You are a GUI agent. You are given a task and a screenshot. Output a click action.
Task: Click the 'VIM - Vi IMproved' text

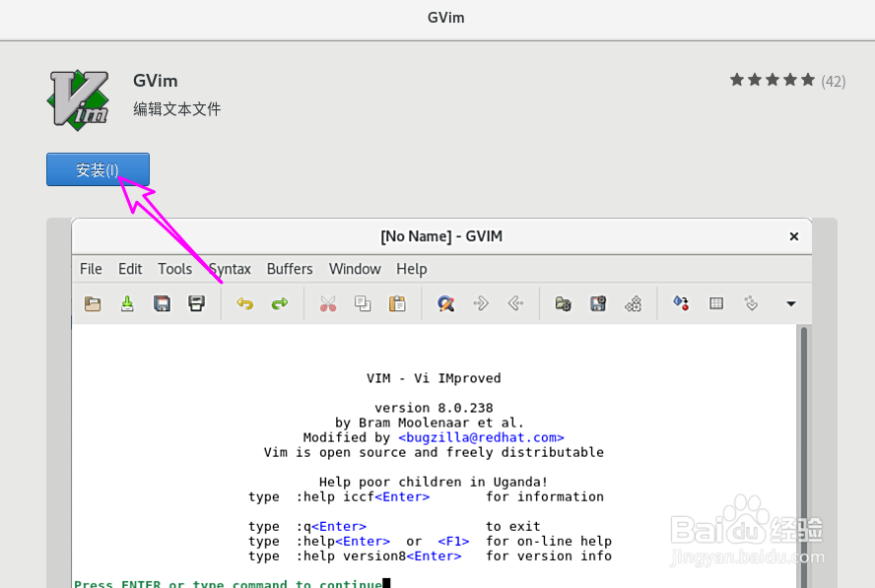point(434,378)
